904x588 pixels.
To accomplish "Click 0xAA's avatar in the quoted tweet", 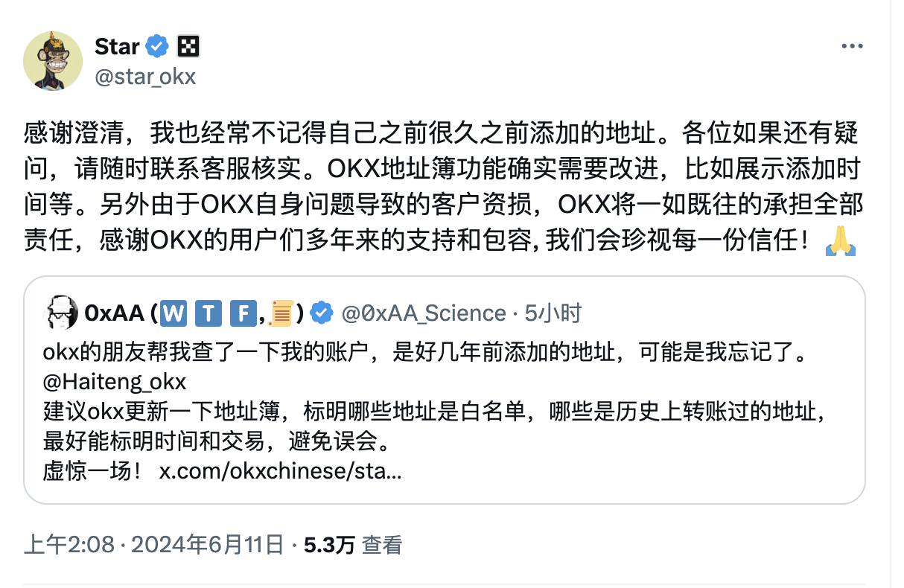I will (62, 313).
